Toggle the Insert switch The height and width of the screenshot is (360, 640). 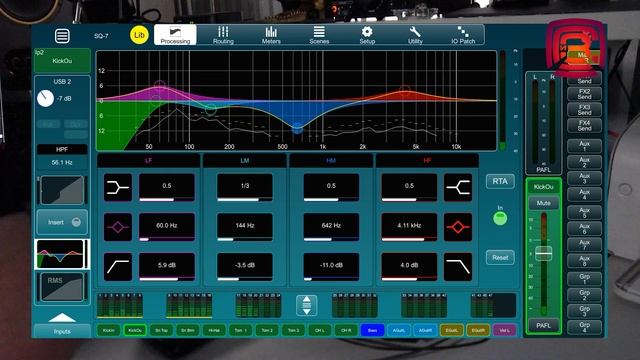(62, 222)
